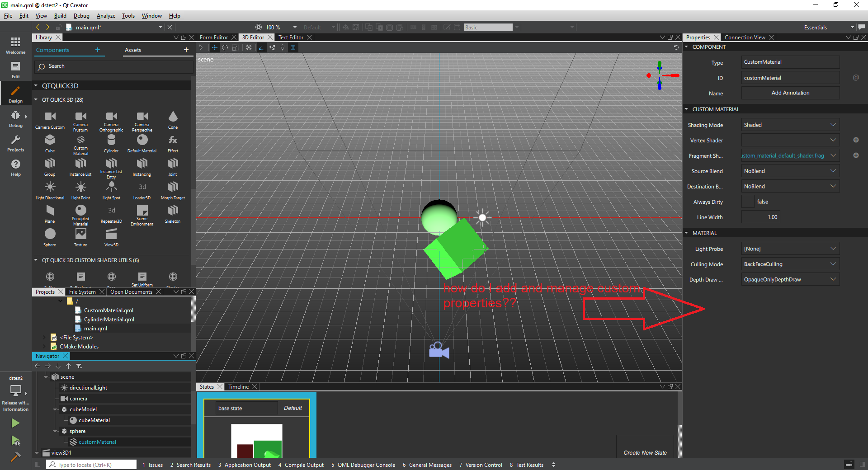Choose the Principled Material component
Viewport: 868px width, 470px height.
(x=80, y=213)
